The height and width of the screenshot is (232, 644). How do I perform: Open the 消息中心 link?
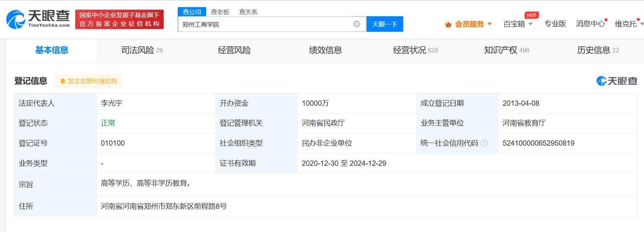coord(590,24)
